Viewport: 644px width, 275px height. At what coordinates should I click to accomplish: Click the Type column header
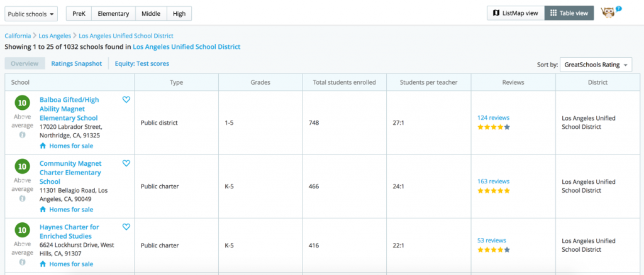tap(177, 82)
